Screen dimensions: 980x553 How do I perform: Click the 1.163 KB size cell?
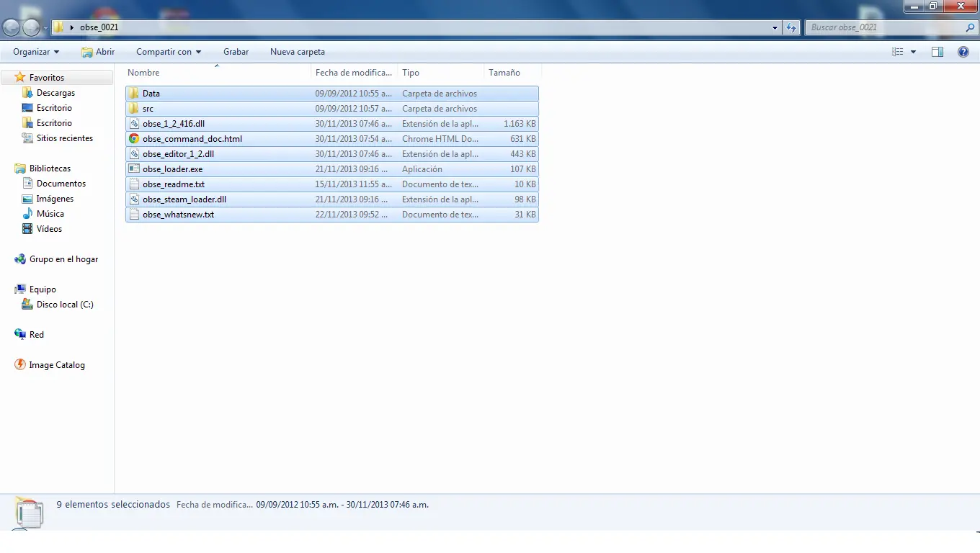(x=520, y=124)
